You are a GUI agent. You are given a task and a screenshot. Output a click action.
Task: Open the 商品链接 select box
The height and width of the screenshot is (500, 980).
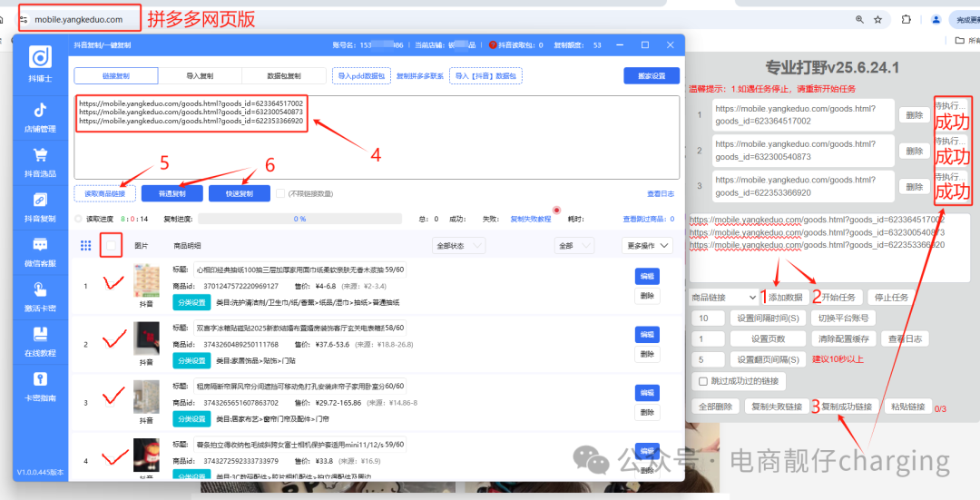724,298
